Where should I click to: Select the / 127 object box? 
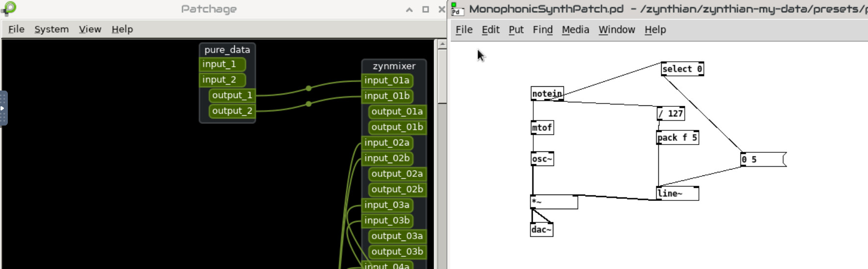pos(671,114)
